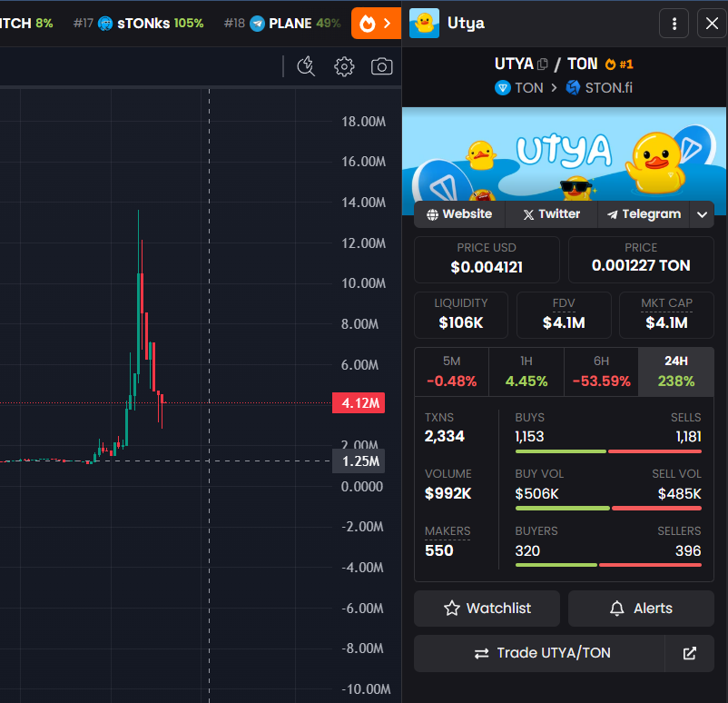Open the PLANE #18 trending token
728x703 pixels.
click(282, 24)
